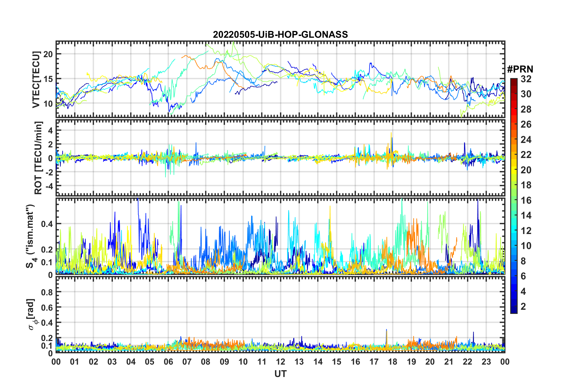Click the S4 axis tick label "0.4"
The height and width of the screenshot is (392, 561).
[x=47, y=224]
